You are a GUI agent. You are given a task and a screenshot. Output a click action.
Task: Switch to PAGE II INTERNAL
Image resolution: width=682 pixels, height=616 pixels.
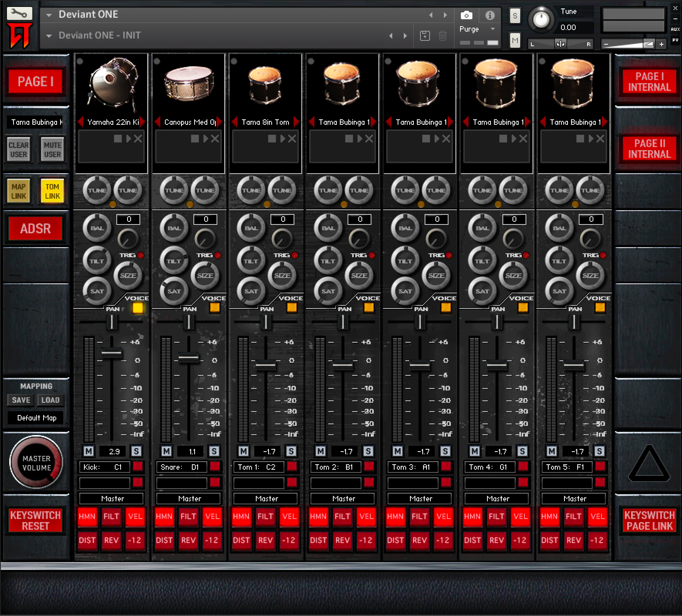tap(649, 149)
